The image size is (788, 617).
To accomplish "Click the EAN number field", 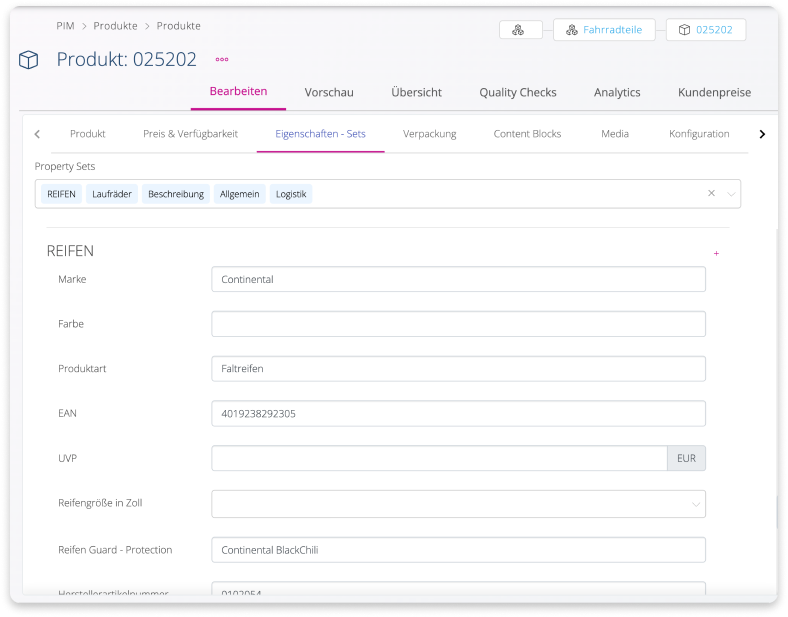I will pyautogui.click(x=458, y=413).
